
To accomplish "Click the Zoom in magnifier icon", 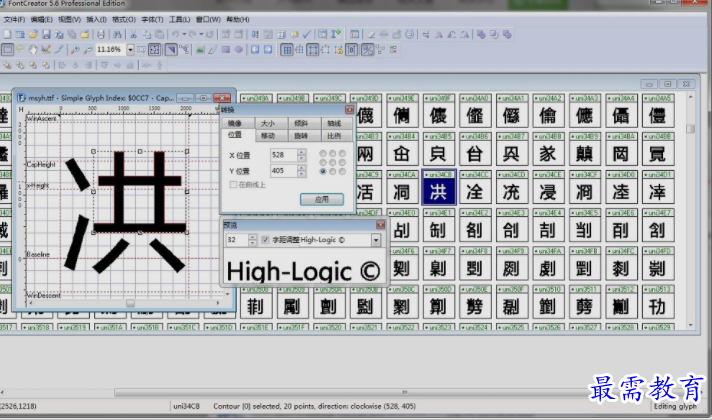I will click(75, 49).
